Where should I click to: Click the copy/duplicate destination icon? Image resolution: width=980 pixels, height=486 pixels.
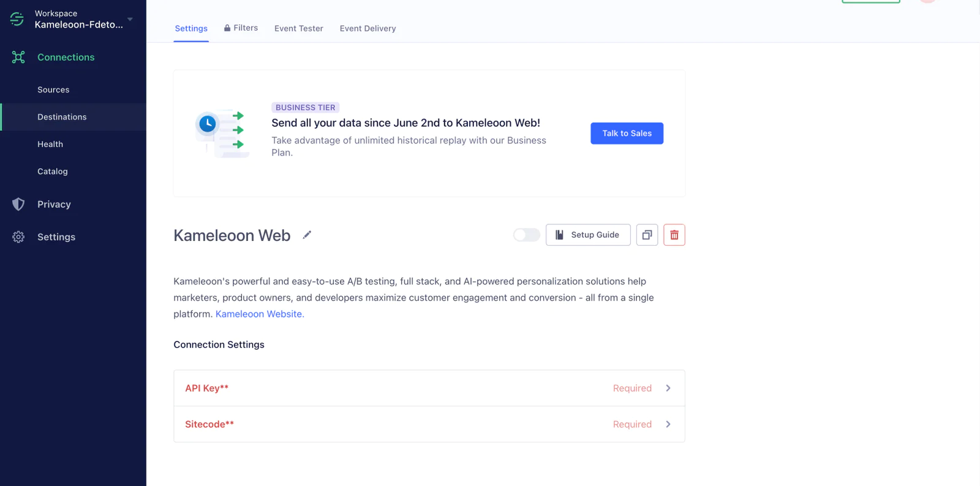coord(647,235)
